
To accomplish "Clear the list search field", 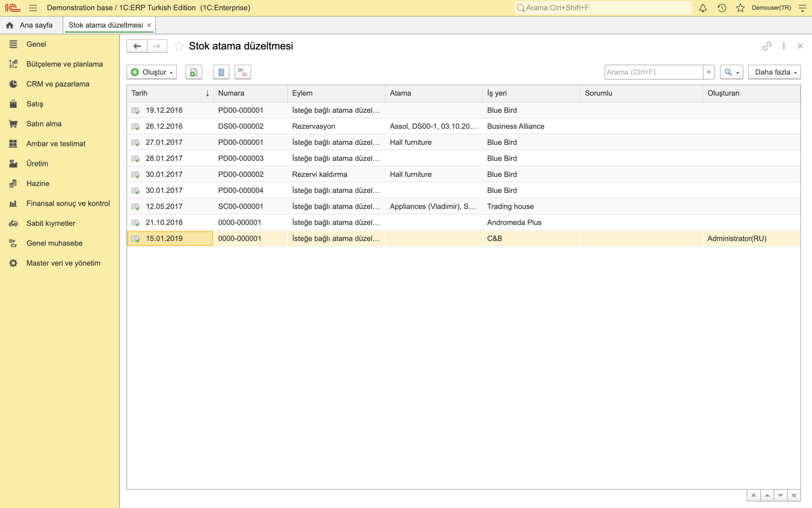I will [x=709, y=72].
